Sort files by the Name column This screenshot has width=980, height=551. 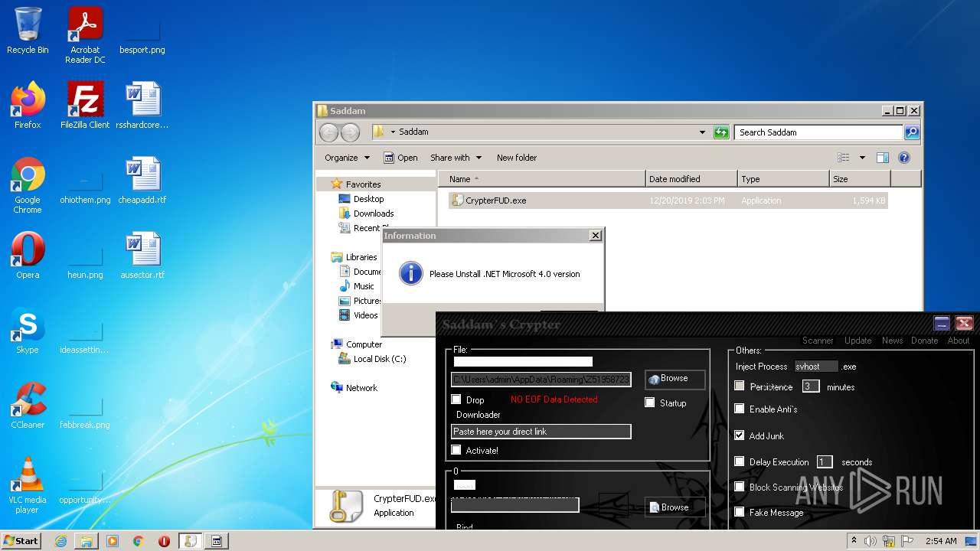click(x=542, y=179)
